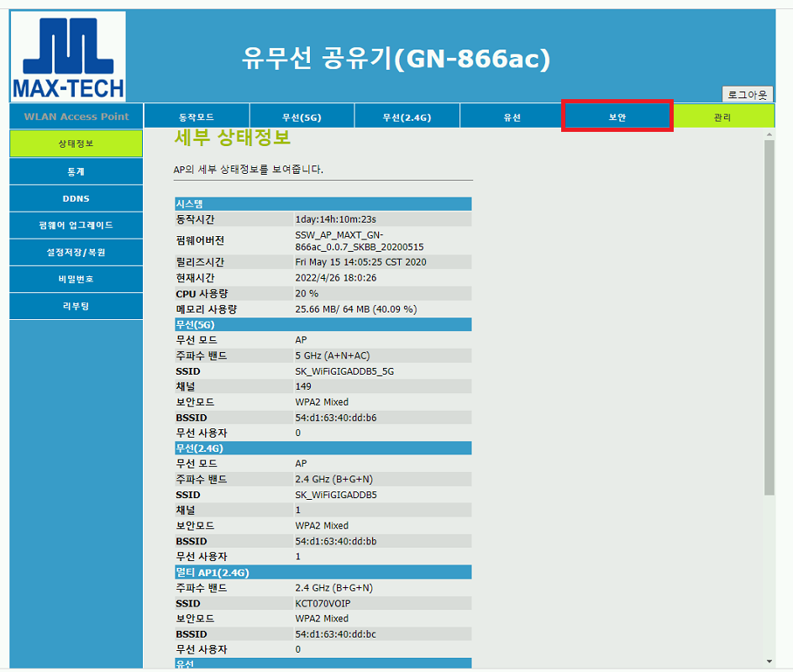Click the 시스템 section header
The height and width of the screenshot is (672, 793).
click(x=323, y=204)
